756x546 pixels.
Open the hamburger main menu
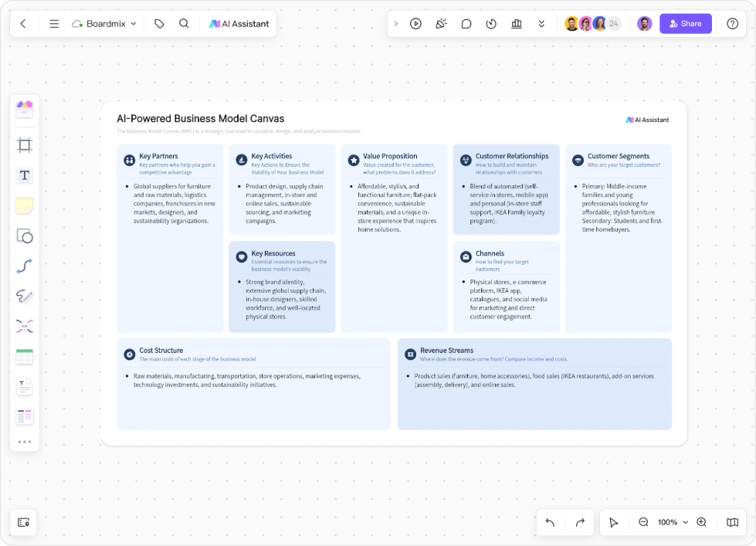coord(54,24)
